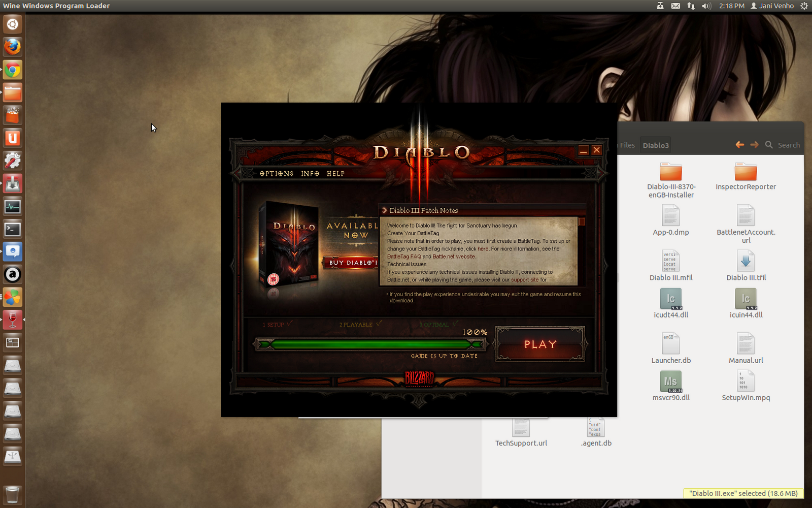Grab the patch notes scrollbar handle
Image resolution: width=812 pixels, height=508 pixels.
[582, 222]
